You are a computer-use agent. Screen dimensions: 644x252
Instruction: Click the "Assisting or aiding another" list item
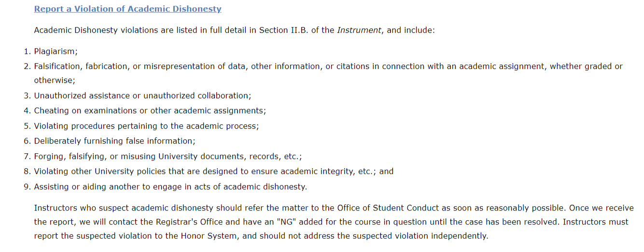(170, 187)
